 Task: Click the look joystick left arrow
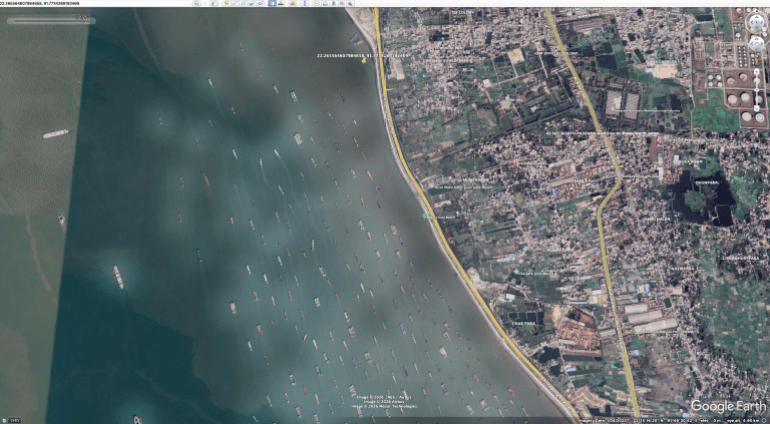(752, 22)
